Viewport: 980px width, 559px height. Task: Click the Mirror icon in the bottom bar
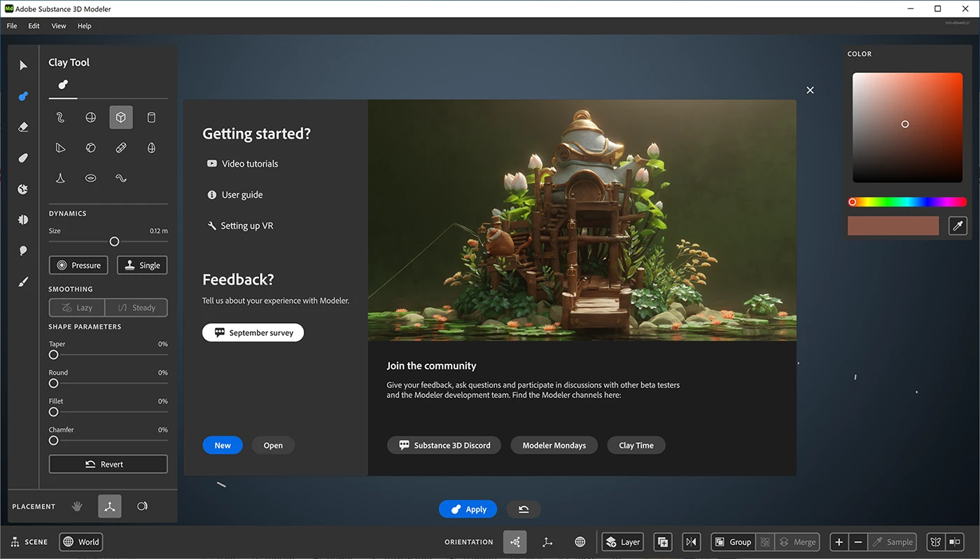tap(690, 541)
